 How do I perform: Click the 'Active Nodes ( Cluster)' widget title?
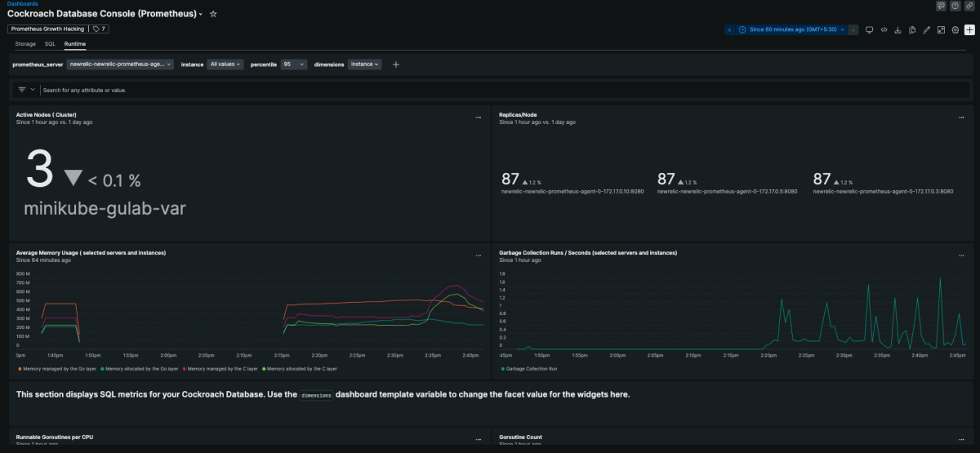click(47, 115)
